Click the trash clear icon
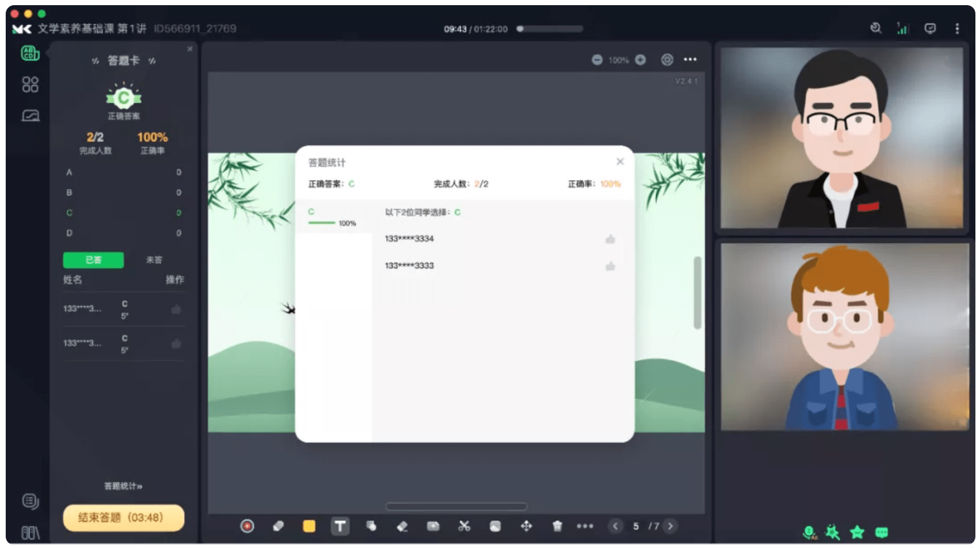Screen dimensions: 980x549 coord(557,526)
